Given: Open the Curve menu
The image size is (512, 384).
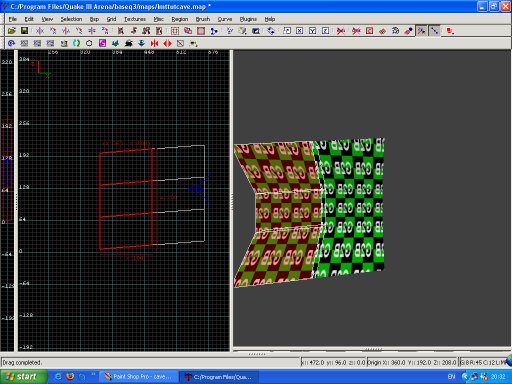Looking at the screenshot, I should pyautogui.click(x=225, y=19).
